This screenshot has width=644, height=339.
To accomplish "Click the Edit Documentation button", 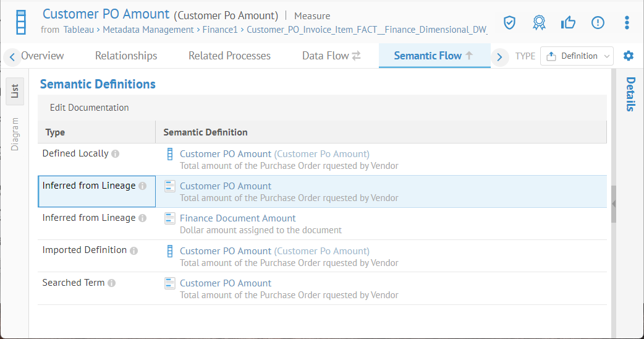I will tap(90, 108).
